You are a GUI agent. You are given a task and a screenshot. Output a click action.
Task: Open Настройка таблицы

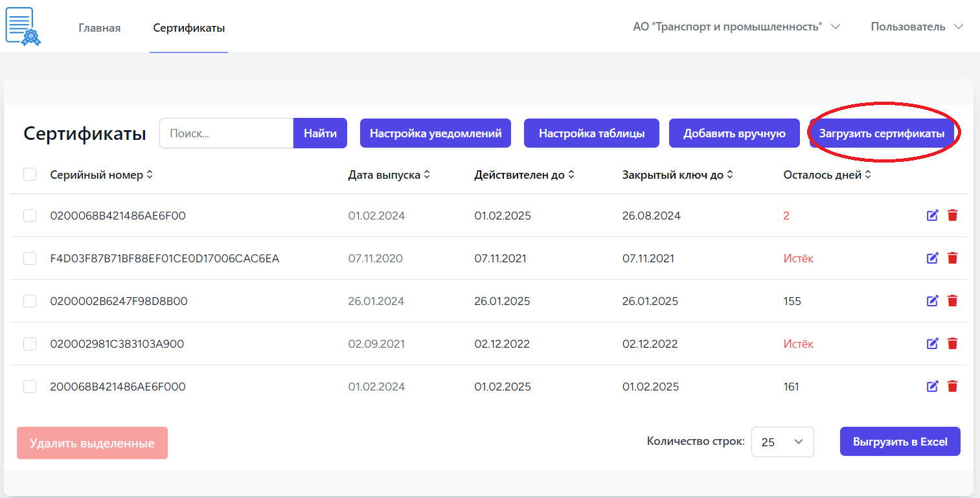591,133
